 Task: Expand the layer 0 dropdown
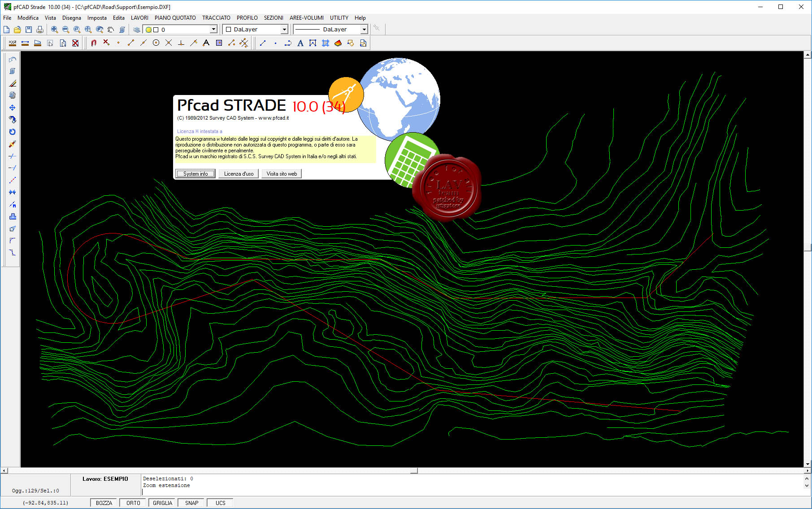coord(213,30)
